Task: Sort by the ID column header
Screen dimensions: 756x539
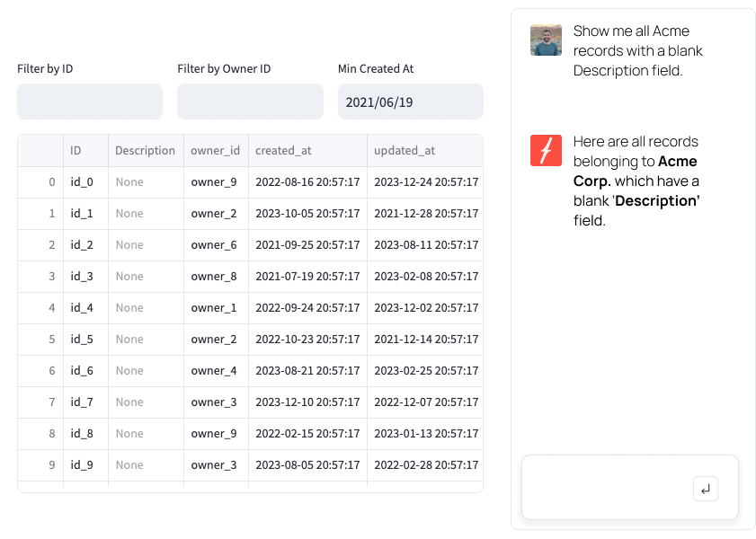Action: click(x=76, y=151)
